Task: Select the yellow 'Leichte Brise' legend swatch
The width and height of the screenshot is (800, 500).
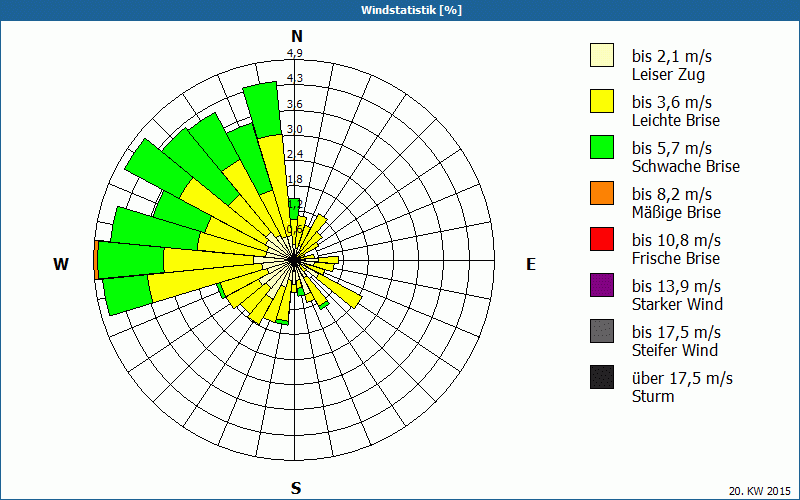Action: [601, 101]
